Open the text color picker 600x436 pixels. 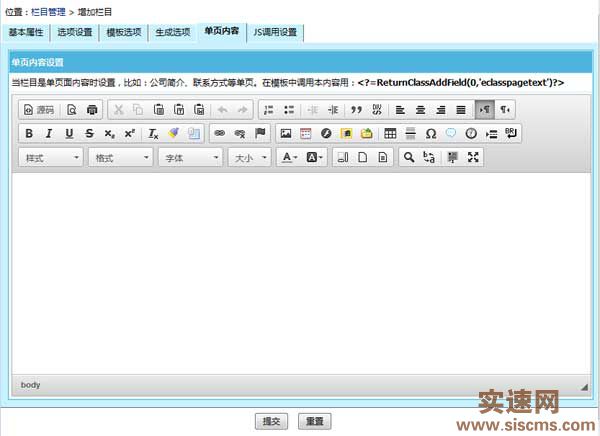tap(290, 157)
